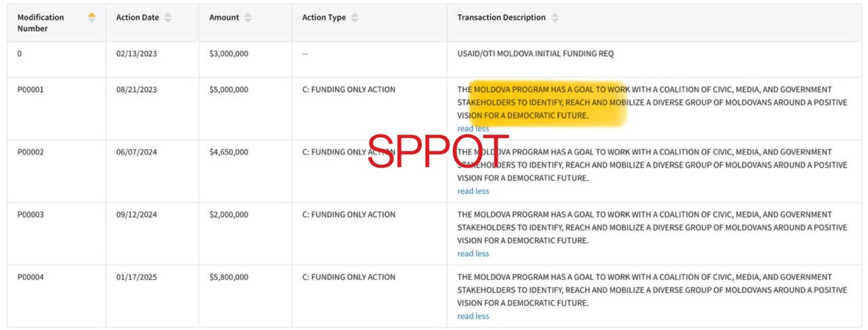Sort by Modification Number column icon
868x330 pixels.
coord(92,18)
